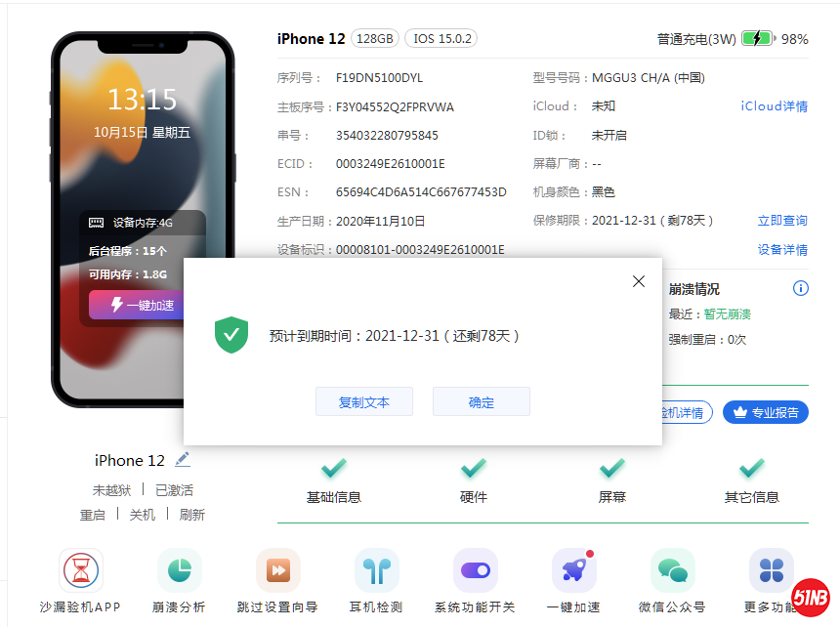Screen dimensions: 840x627
Task: Switch to the 基础信息 tab
Action: coord(334,482)
